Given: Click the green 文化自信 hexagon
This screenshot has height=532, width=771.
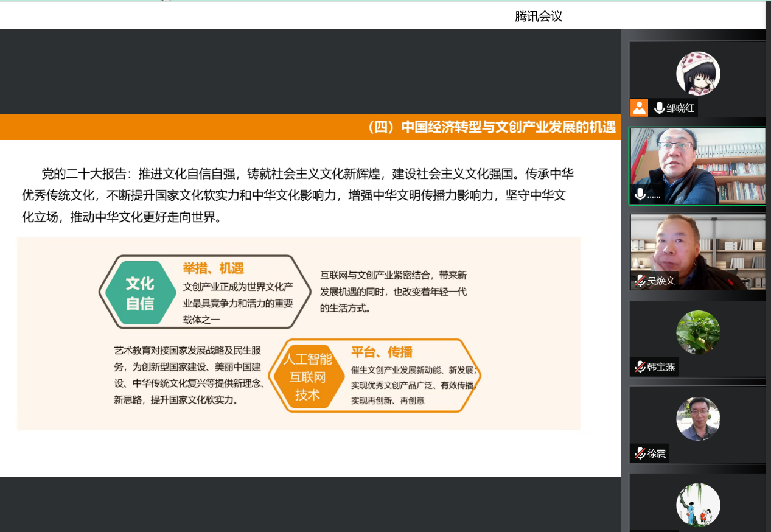Looking at the screenshot, I should click(141, 293).
